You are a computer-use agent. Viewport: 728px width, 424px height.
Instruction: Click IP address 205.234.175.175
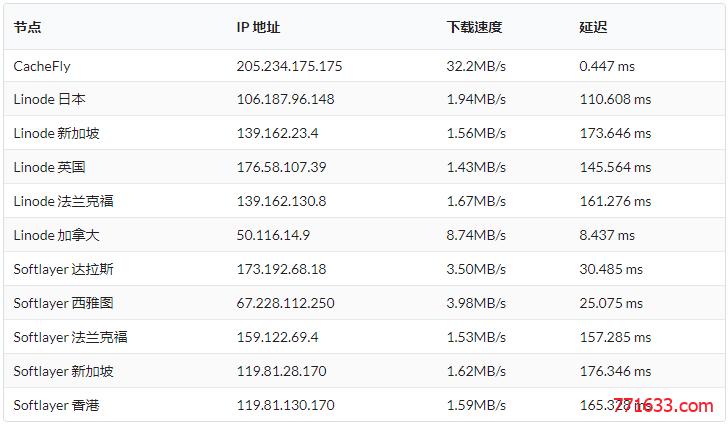coord(289,66)
